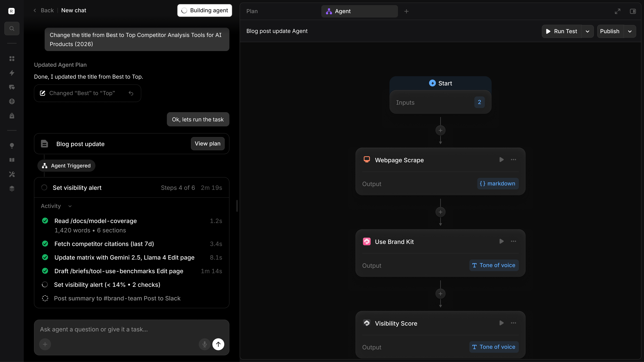Viewport: 644px width, 362px height.
Task: Click the Run Test button
Action: (x=562, y=31)
